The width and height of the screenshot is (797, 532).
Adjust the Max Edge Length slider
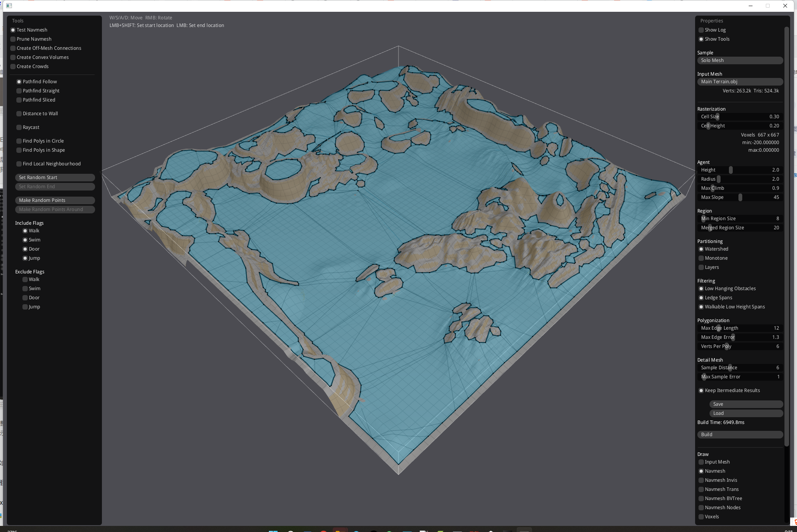tap(740, 328)
